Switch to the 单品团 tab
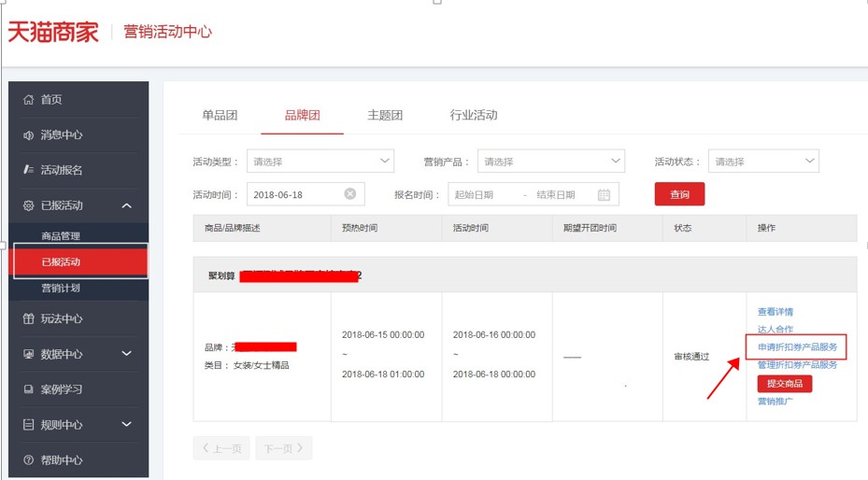The width and height of the screenshot is (868, 480). [x=220, y=116]
